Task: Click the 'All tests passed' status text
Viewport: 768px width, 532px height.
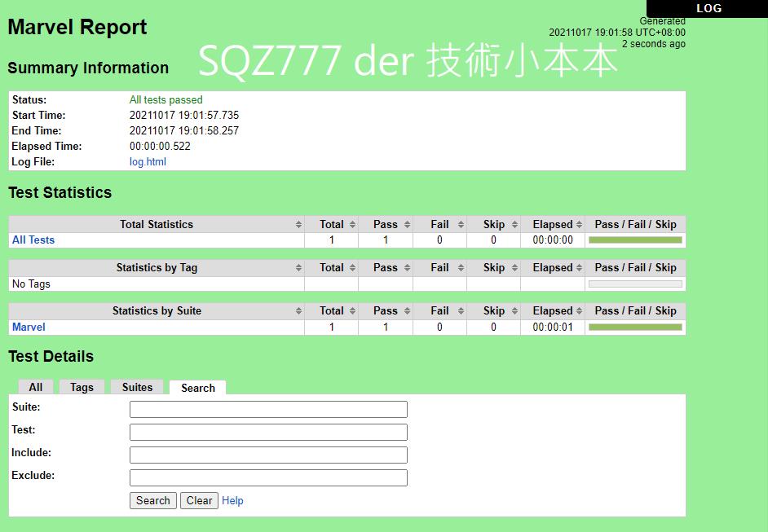Action: [x=166, y=100]
